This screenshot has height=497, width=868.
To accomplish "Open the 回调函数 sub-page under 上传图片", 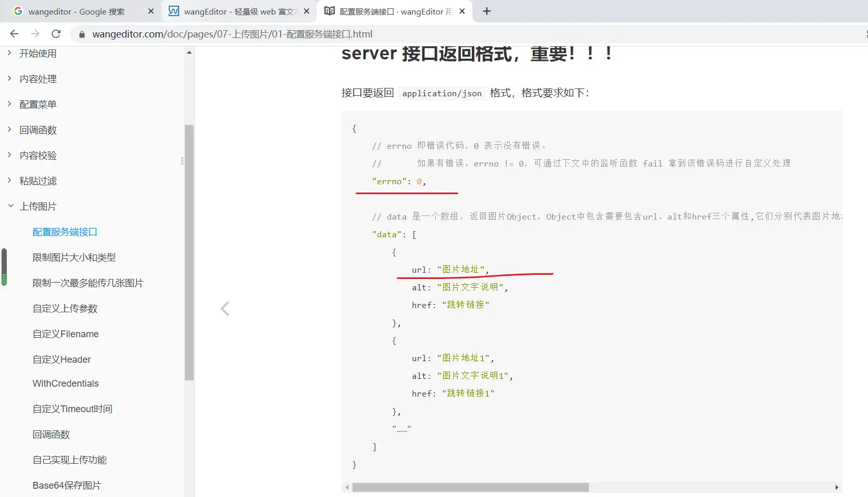I will 51,435.
